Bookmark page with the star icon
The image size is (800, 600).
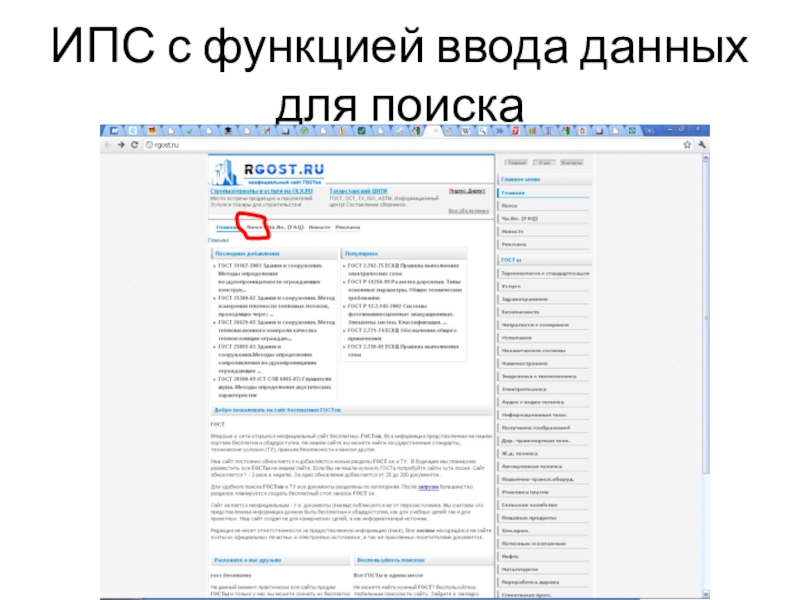687,145
